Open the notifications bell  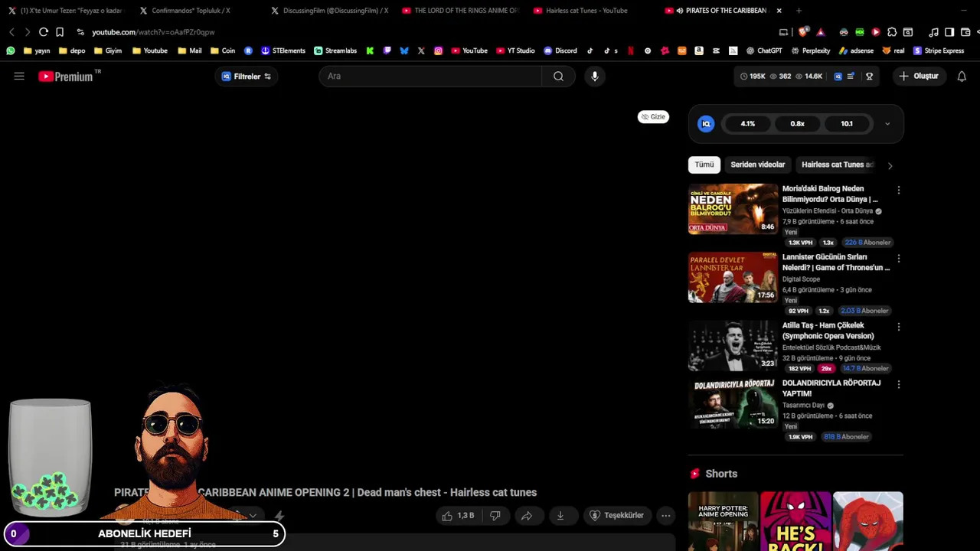tap(962, 76)
